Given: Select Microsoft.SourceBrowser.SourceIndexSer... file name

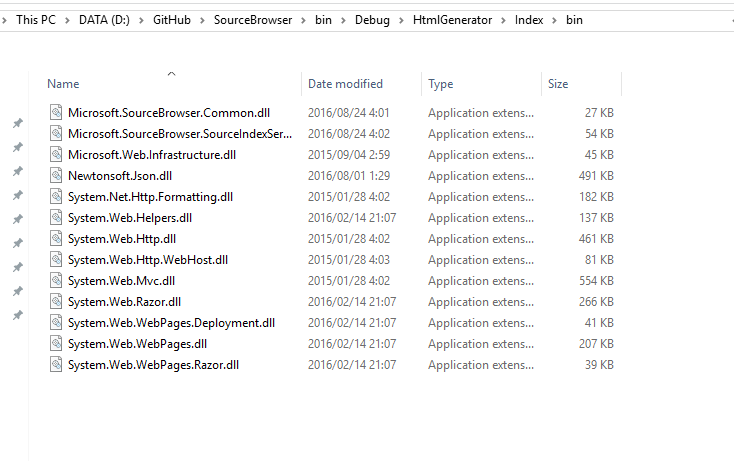Looking at the screenshot, I should 180,134.
